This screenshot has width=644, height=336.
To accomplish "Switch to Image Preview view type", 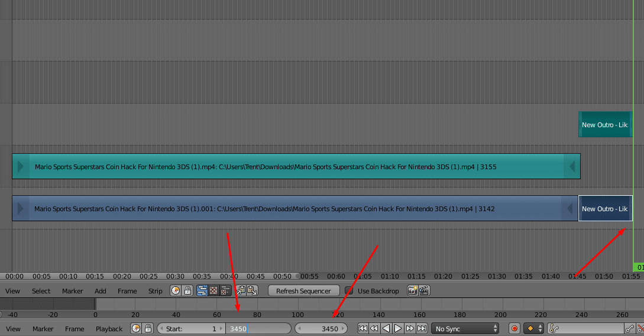I will click(213, 291).
